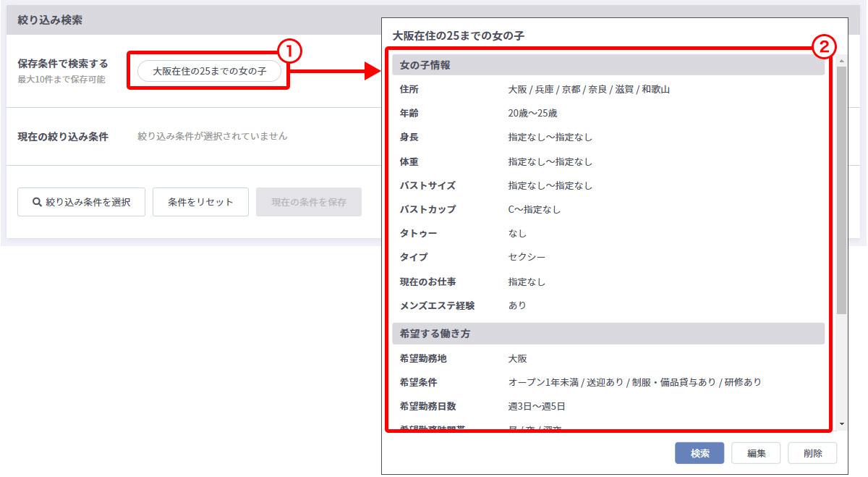Image resolution: width=868 pixels, height=477 pixels.
Task: Open 編集 for the saved condition
Action: pos(756,453)
